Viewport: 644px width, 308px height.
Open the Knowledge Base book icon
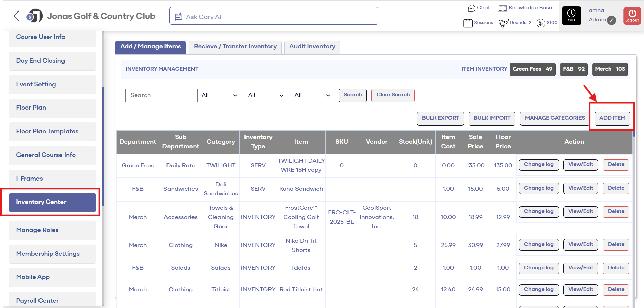pos(502,8)
